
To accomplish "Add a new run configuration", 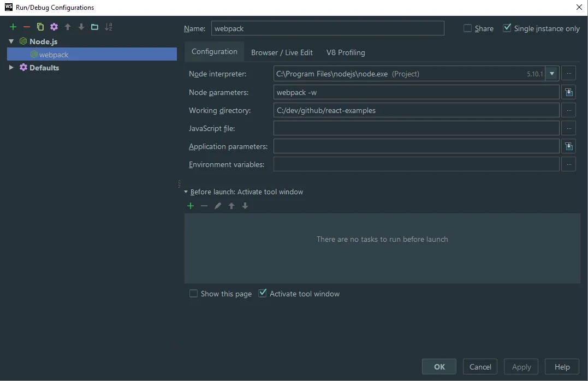I will click(x=13, y=27).
